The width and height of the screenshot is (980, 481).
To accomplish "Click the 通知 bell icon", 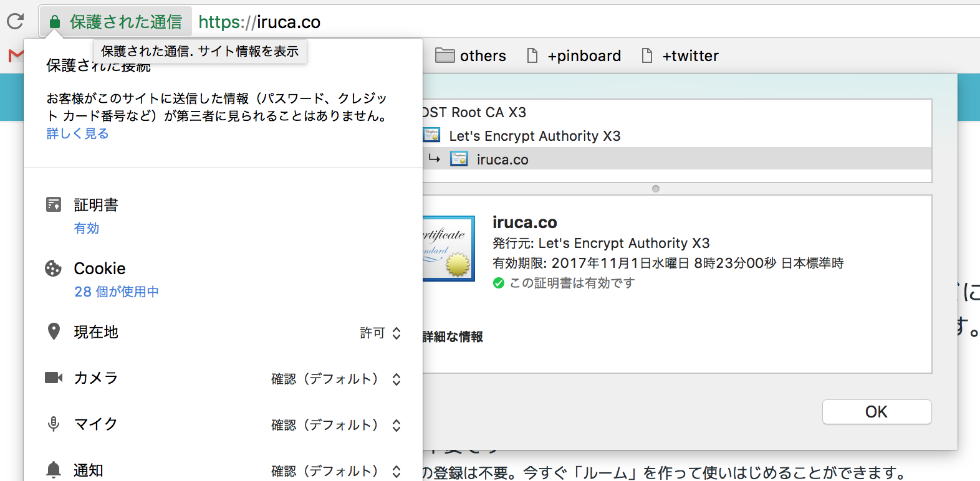I will click(x=54, y=470).
